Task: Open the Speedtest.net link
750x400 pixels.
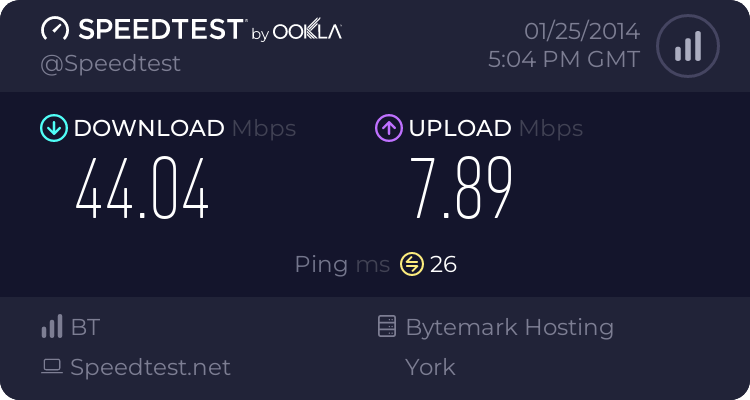Action: pyautogui.click(x=150, y=367)
